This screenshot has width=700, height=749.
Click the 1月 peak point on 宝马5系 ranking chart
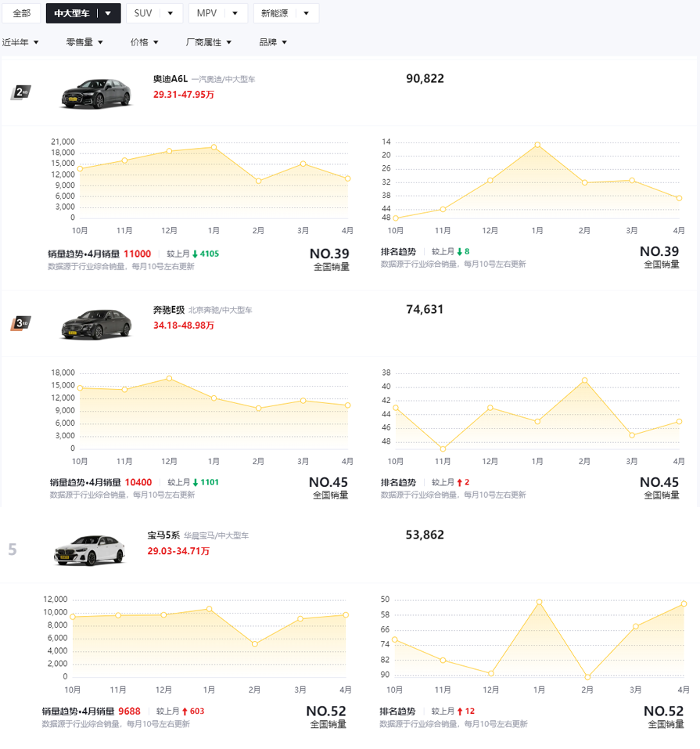point(539,602)
